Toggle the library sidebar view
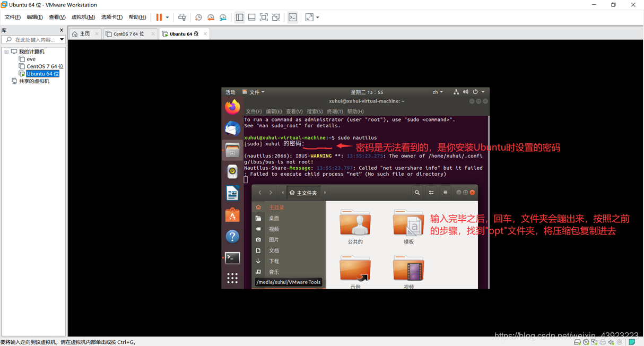Image resolution: width=644 pixels, height=346 pixels. click(240, 18)
